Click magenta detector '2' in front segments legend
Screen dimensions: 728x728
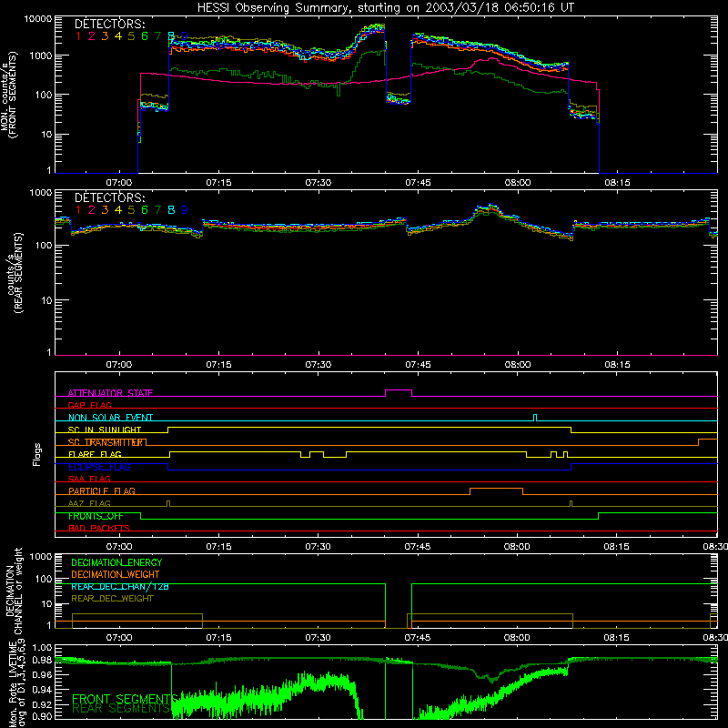[92, 35]
